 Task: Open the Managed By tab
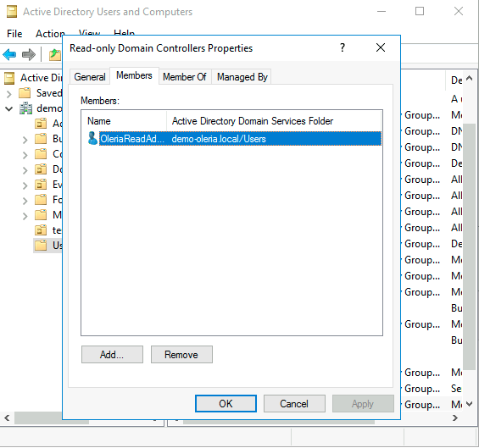pyautogui.click(x=242, y=77)
